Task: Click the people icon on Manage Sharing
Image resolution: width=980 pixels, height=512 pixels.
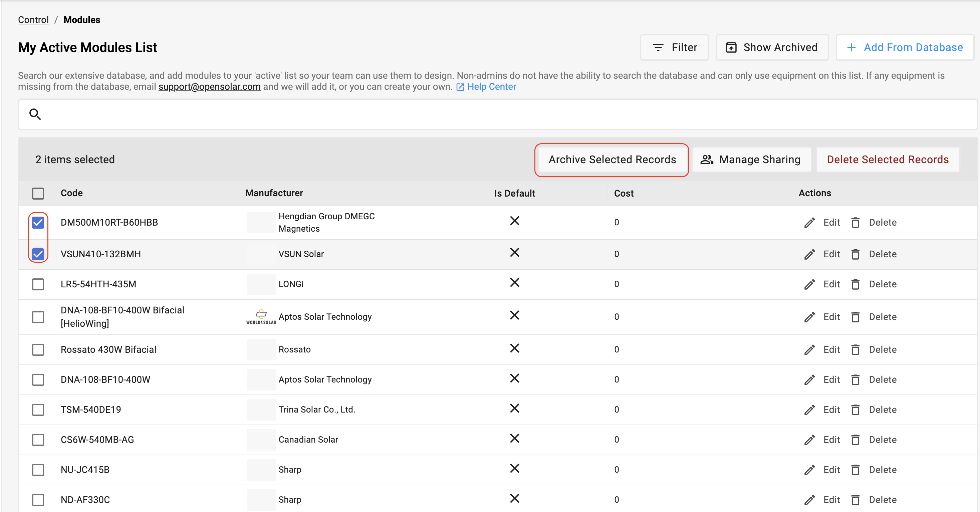Action: pyautogui.click(x=707, y=160)
